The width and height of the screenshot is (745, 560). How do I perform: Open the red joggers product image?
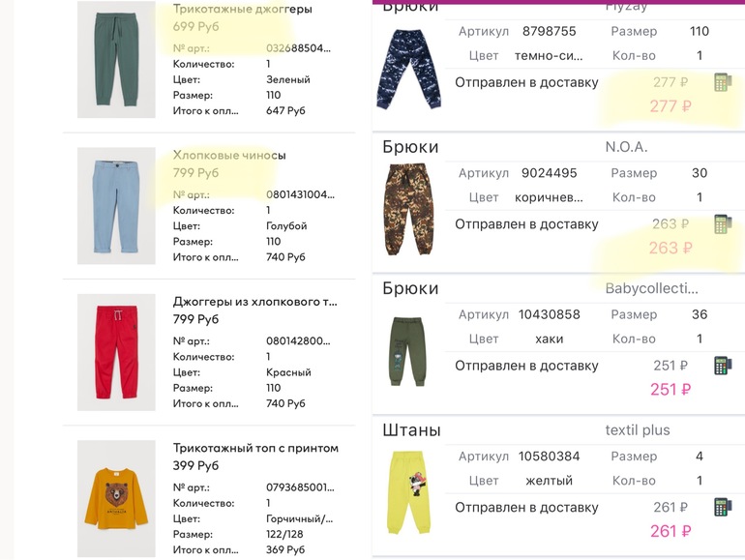pyautogui.click(x=116, y=352)
